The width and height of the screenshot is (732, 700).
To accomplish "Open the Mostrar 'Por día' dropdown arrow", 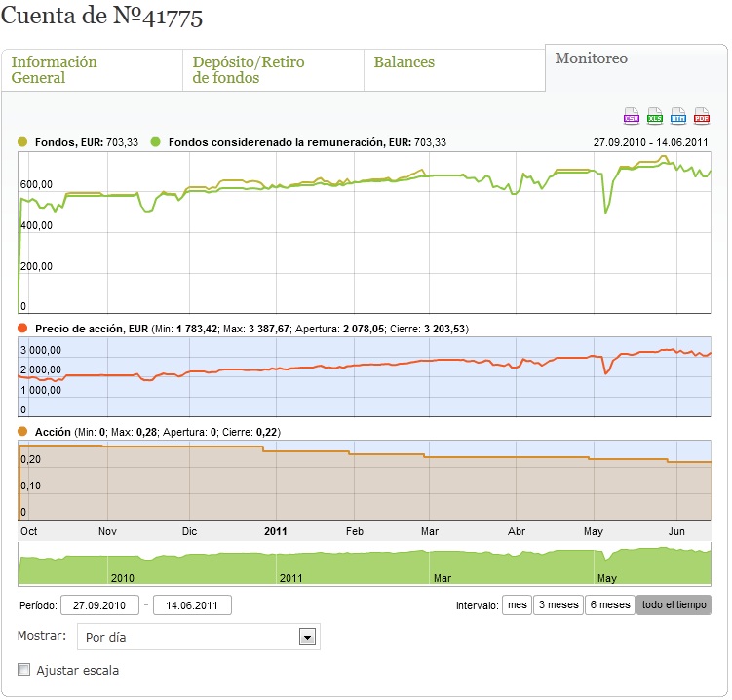I will 307,637.
